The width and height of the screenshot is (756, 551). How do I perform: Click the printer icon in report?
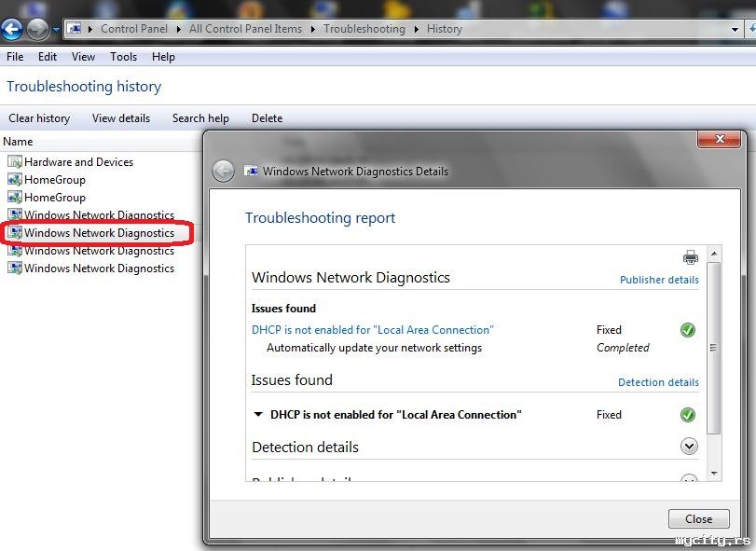(691, 257)
